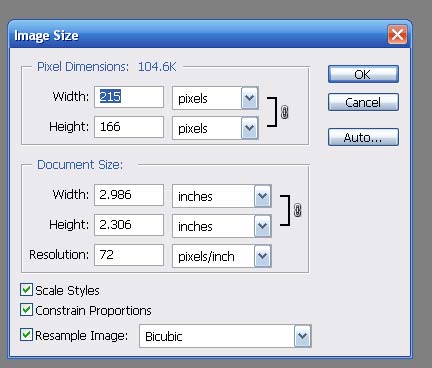Click the pixel Height field showing 166

[x=129, y=127]
